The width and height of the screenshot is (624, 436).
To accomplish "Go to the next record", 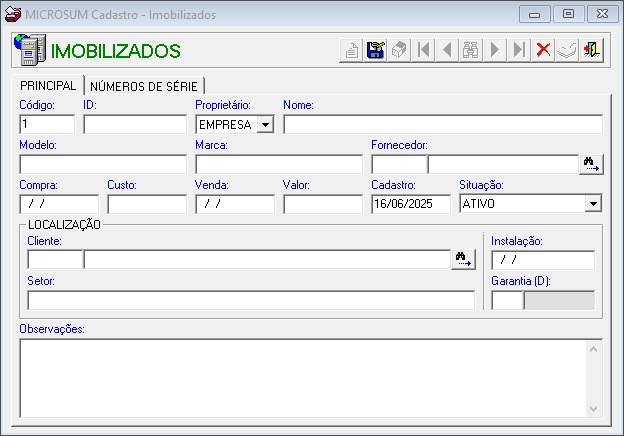I will (x=495, y=51).
